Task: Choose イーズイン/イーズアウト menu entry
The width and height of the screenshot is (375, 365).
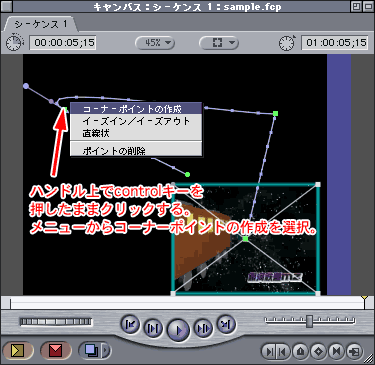Action: 136,121
